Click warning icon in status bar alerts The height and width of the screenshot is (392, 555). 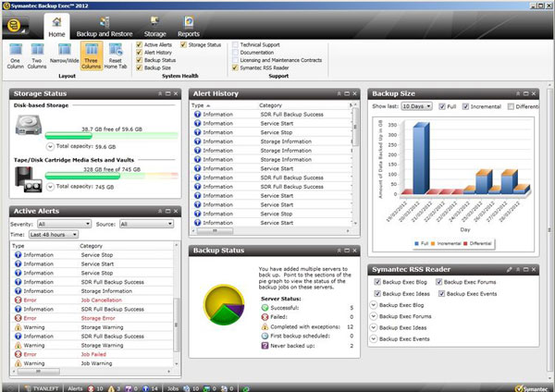tap(111, 388)
